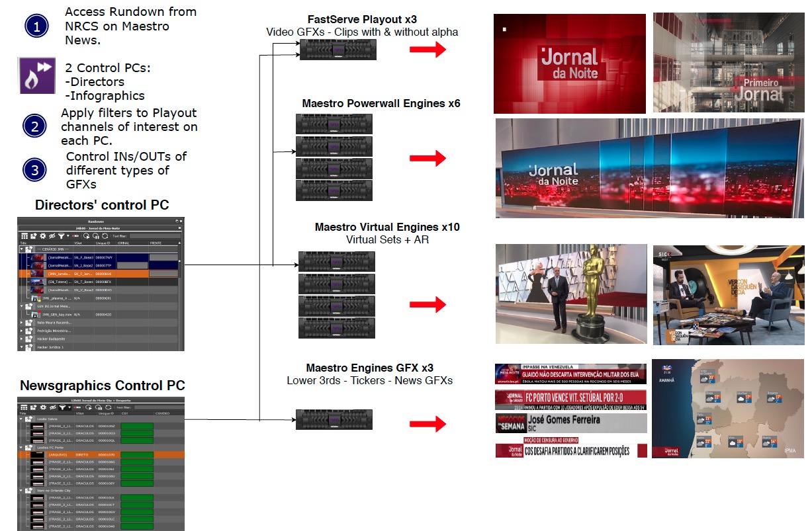812x531 pixels.
Task: Collapse the Nani no Orlando City story
Action: click(21, 491)
